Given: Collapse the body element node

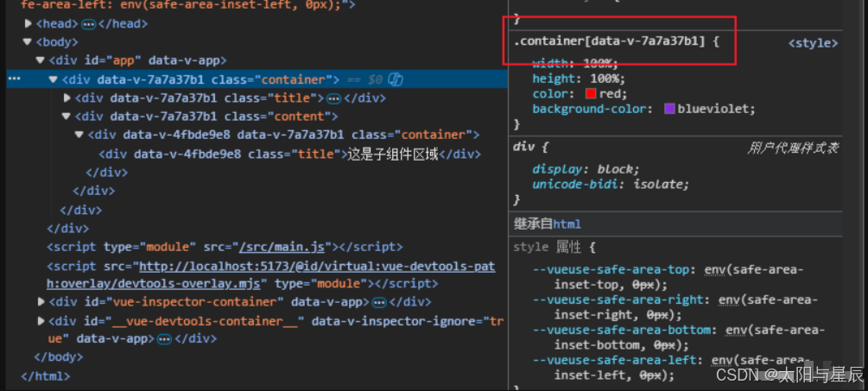Looking at the screenshot, I should [27, 42].
